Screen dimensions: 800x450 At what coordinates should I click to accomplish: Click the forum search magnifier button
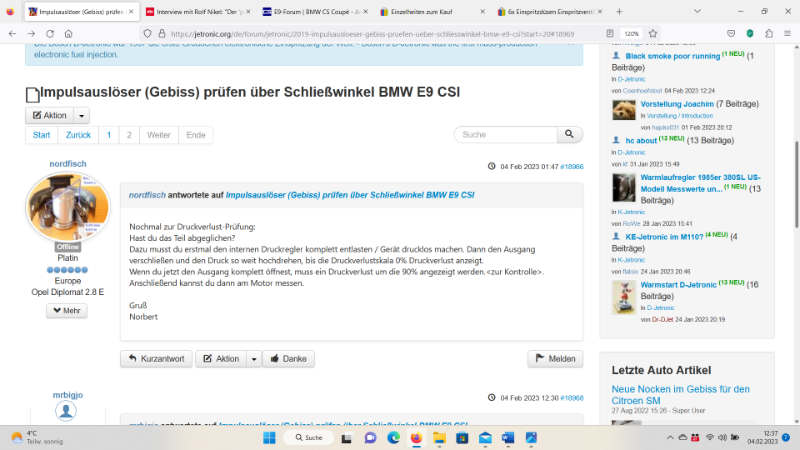tap(569, 134)
